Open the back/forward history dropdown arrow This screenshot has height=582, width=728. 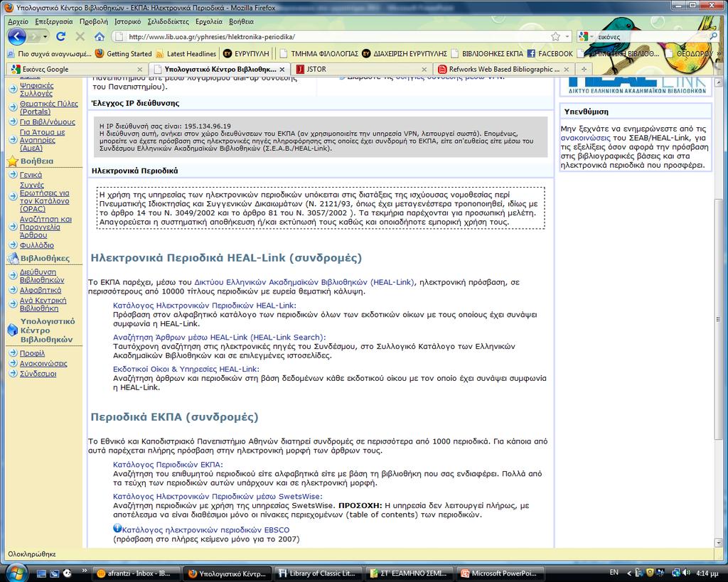[x=45, y=37]
